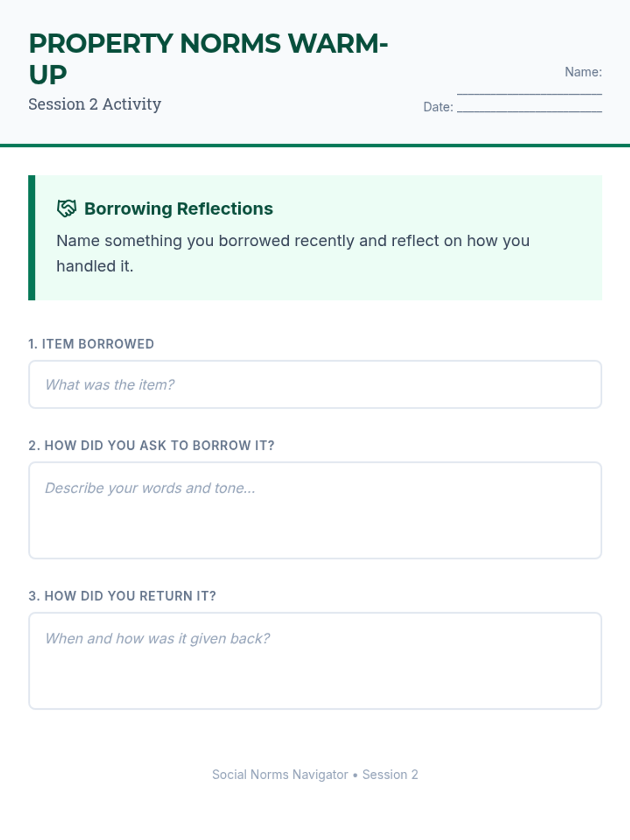Screen dimensions: 630x840
Task: Focus the "What was the item?" field
Action: 315,384
